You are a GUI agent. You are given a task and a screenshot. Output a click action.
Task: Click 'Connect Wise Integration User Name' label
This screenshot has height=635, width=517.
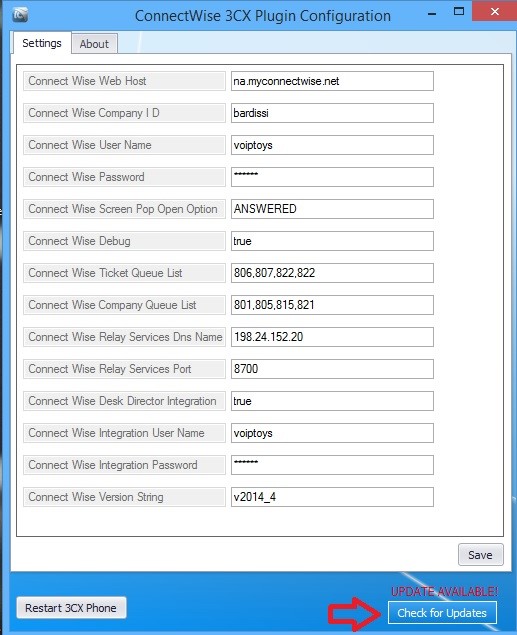click(x=124, y=433)
